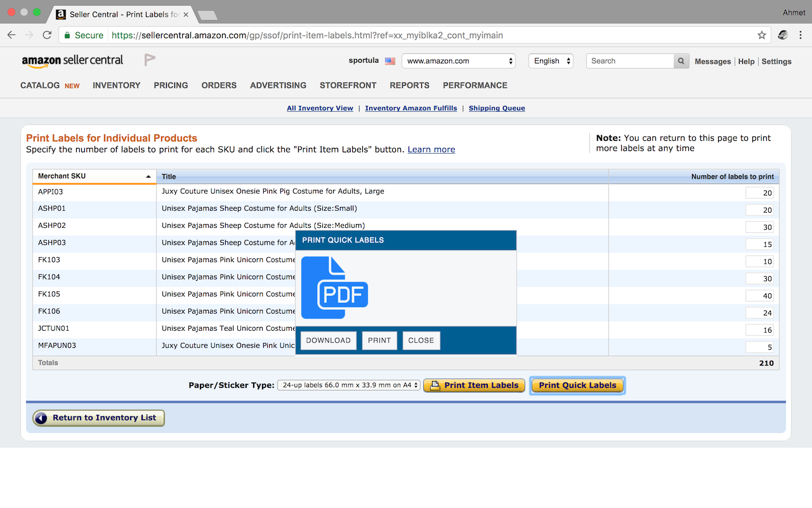
Task: Open the www.amazon.com marketplace dropdown
Action: 459,61
